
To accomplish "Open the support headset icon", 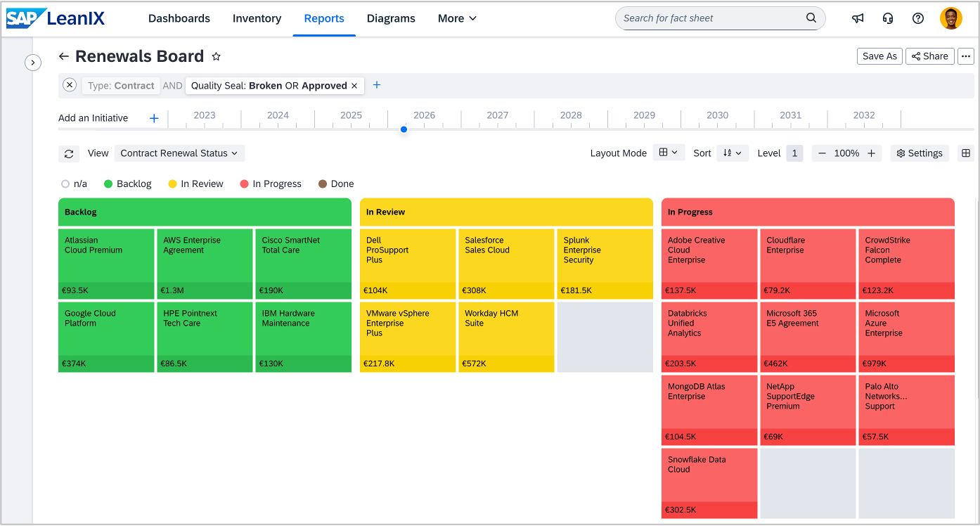I will [x=888, y=18].
